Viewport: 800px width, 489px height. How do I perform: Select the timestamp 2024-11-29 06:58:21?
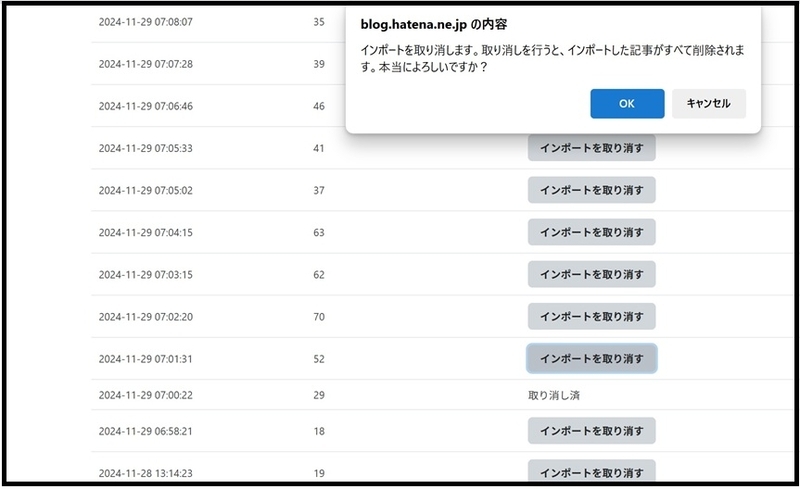(x=145, y=431)
